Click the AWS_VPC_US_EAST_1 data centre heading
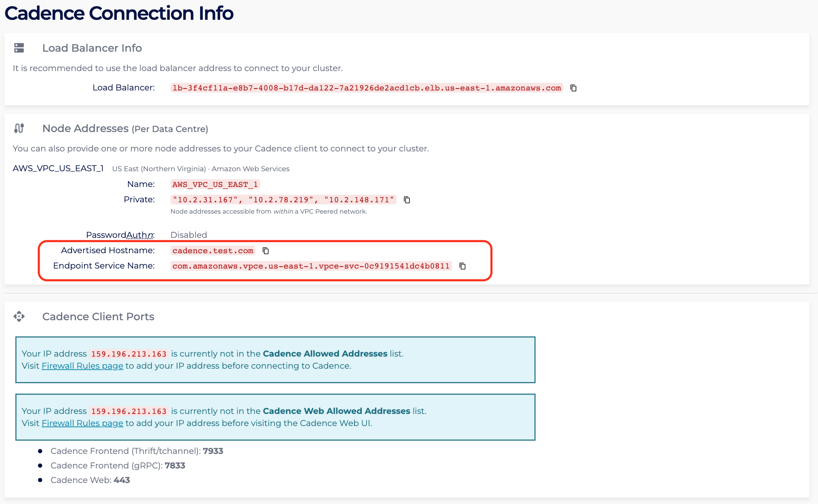The width and height of the screenshot is (818, 504). (x=58, y=168)
